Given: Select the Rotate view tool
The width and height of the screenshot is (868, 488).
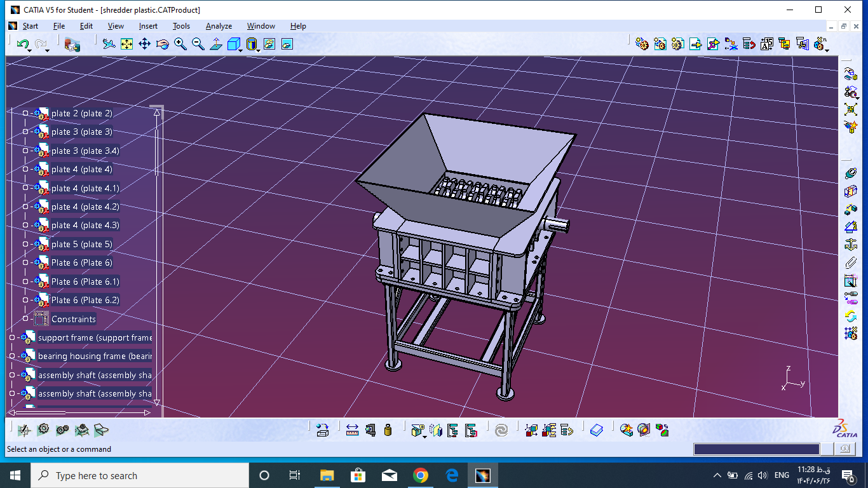Looking at the screenshot, I should click(x=162, y=44).
